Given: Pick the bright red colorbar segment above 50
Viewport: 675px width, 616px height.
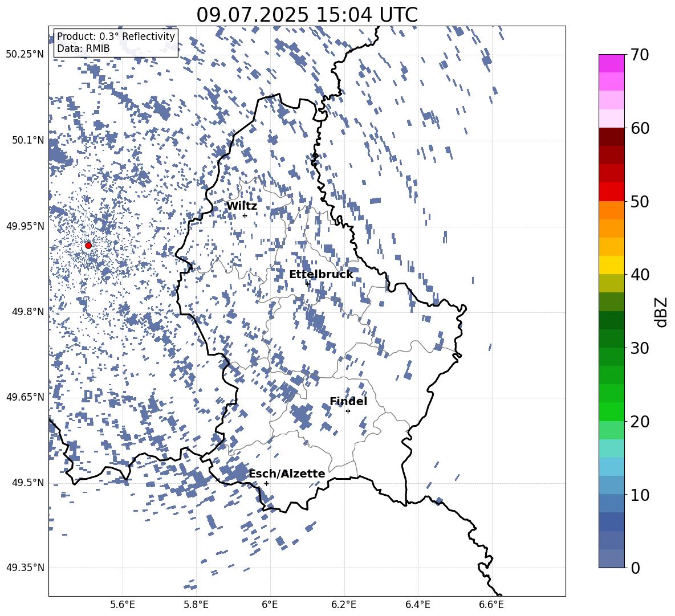Looking at the screenshot, I should [x=612, y=192].
